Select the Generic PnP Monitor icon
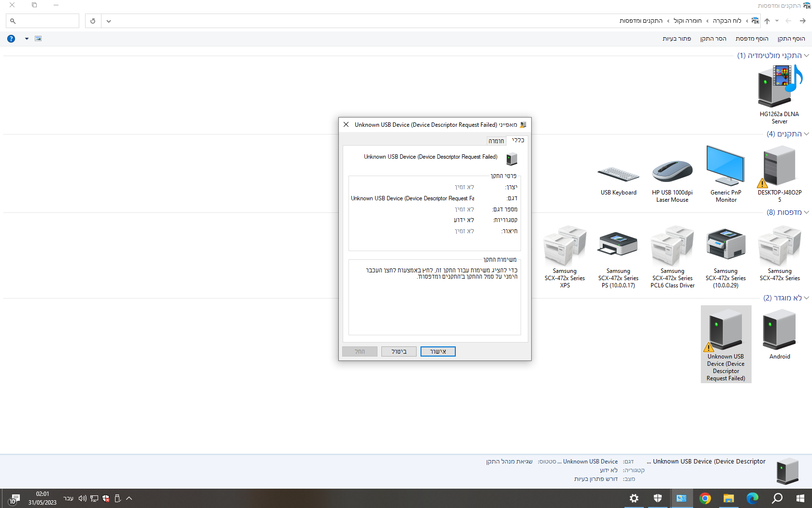Viewport: 812px width, 508px height. tap(725, 166)
